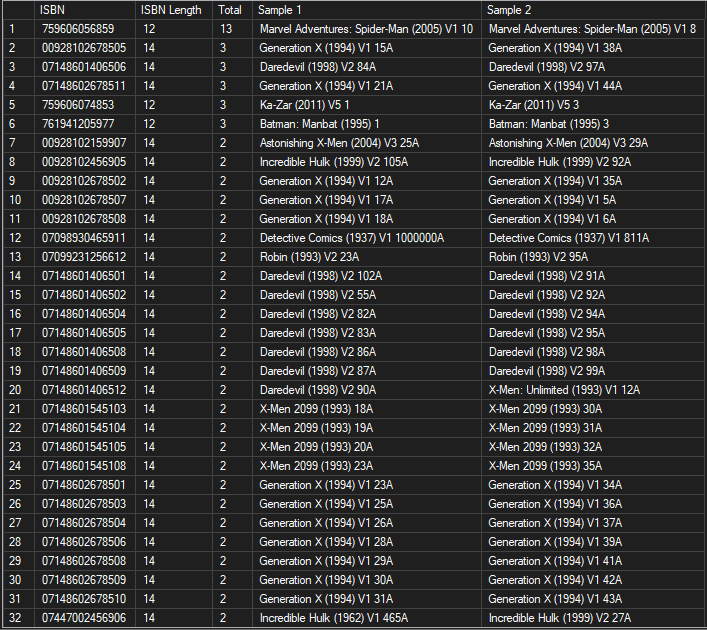Viewport: 707px width, 630px height.
Task: Click the Sample 2 column header
Action: [x=594, y=10]
